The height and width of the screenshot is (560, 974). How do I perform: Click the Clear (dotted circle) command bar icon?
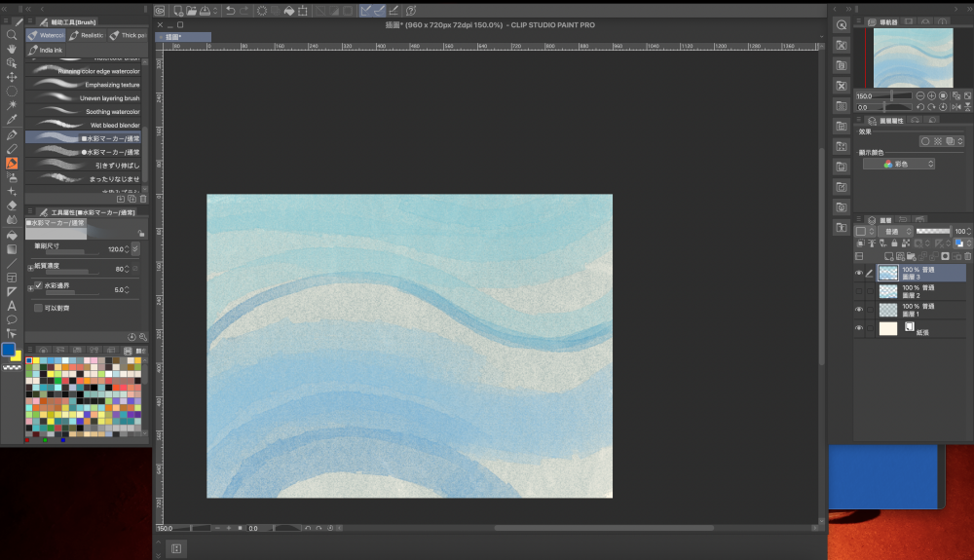tap(262, 11)
